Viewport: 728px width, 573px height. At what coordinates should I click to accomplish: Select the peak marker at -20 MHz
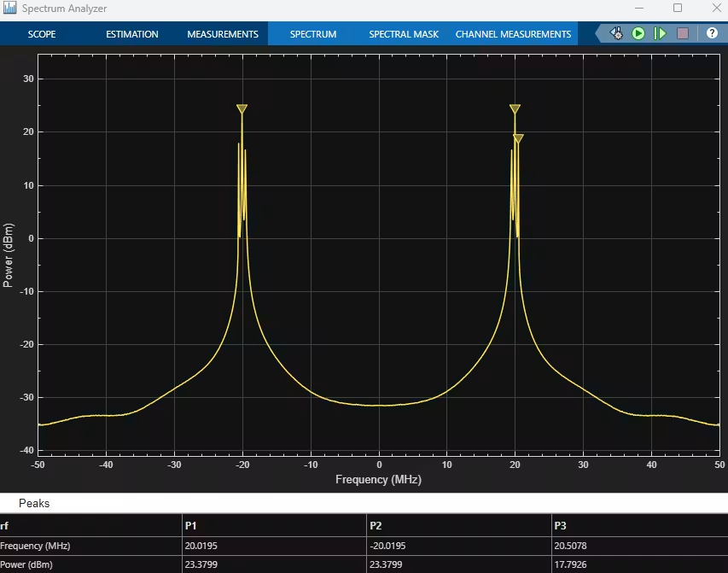(x=242, y=108)
